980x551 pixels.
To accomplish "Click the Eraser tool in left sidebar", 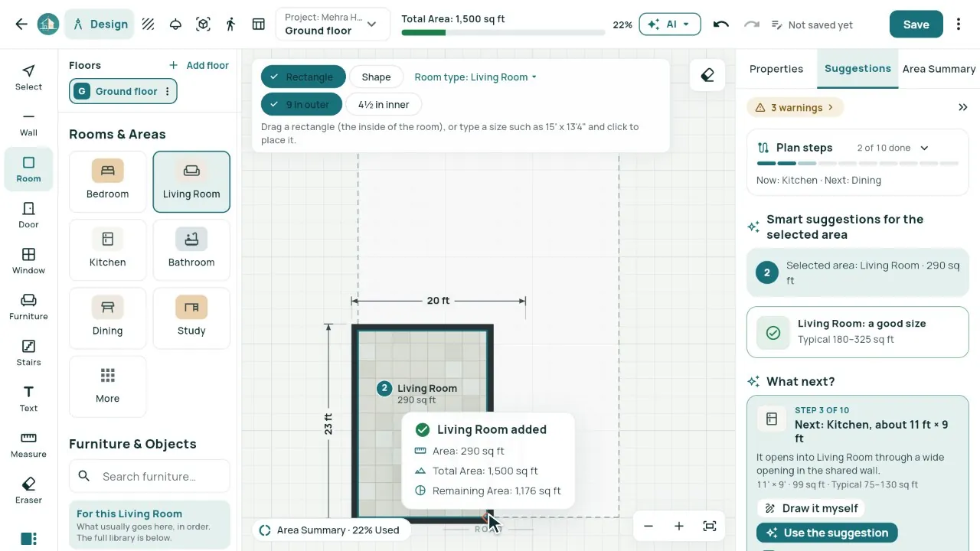I will tap(28, 491).
